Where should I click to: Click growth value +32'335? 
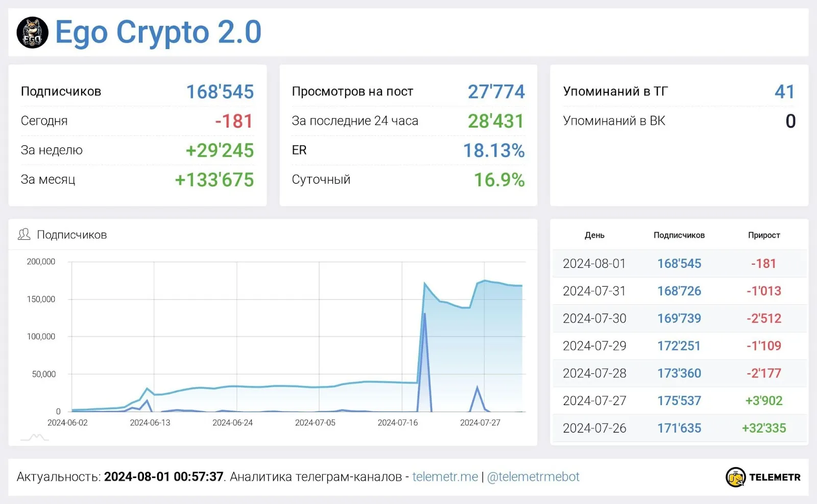[764, 429]
